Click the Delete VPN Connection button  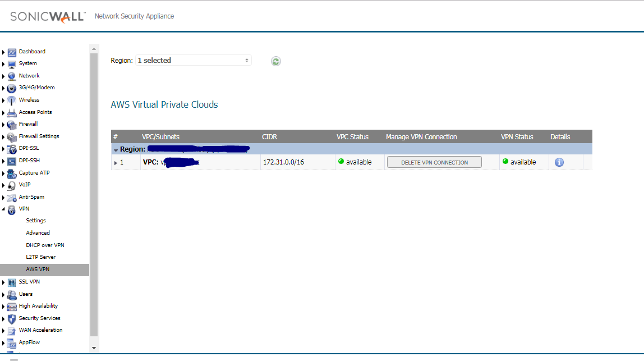coord(434,162)
